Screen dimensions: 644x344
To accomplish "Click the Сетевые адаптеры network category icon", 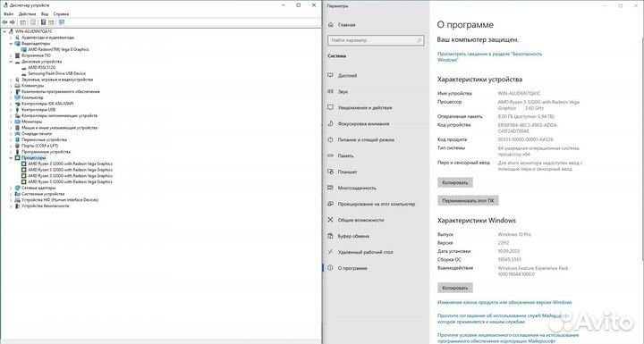I will coord(17,188).
